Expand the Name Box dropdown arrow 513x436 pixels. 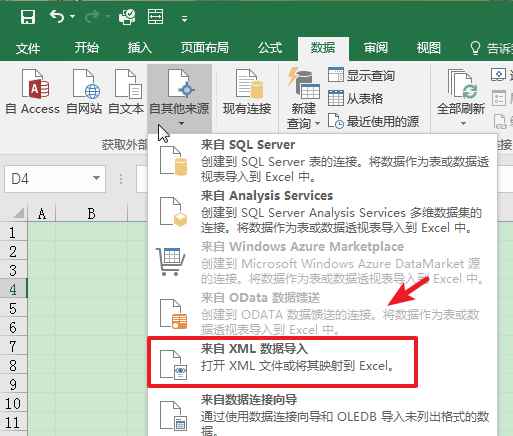click(x=96, y=178)
